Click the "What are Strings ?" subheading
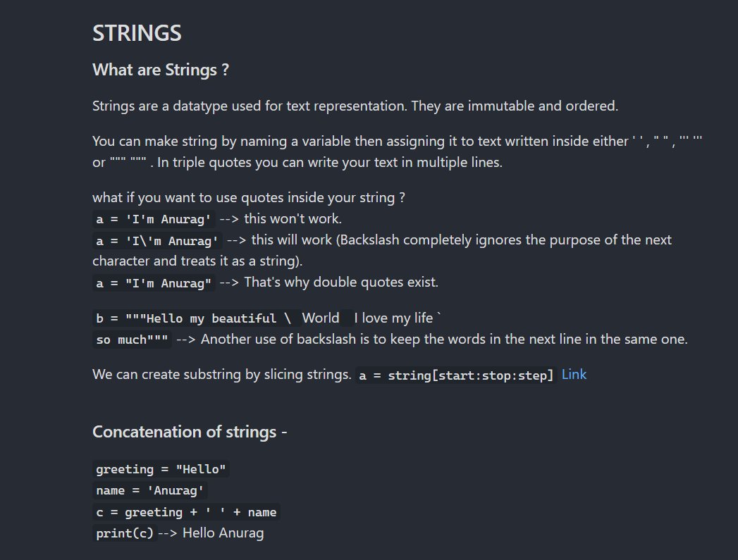The height and width of the screenshot is (560, 738). click(161, 70)
